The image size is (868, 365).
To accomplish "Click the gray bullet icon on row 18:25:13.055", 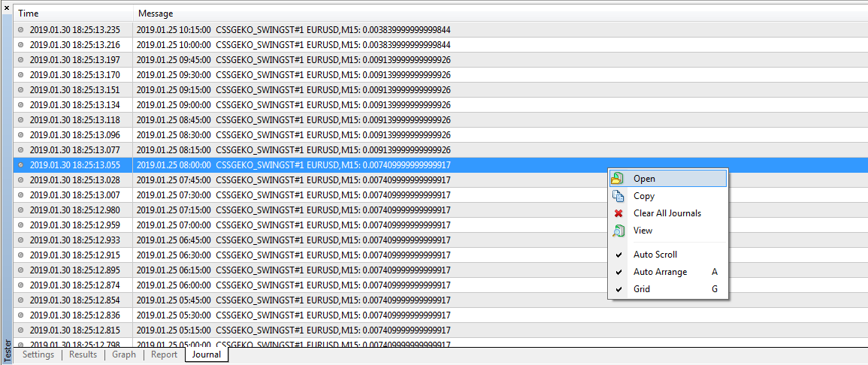I will pyautogui.click(x=21, y=164).
